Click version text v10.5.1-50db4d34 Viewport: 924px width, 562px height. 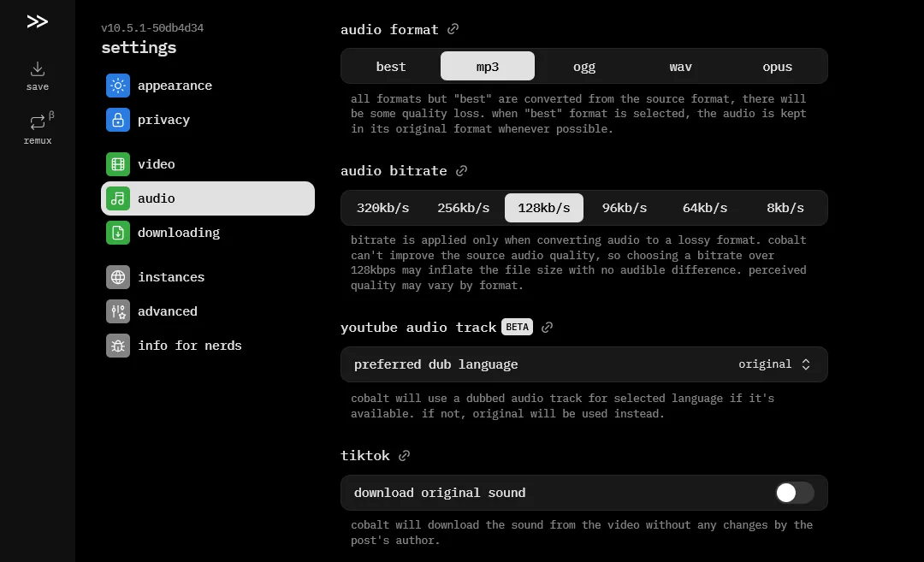click(x=152, y=27)
